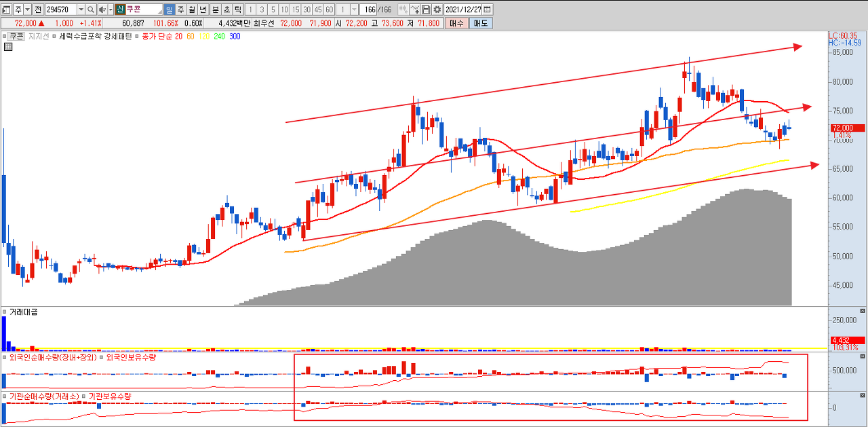The height and width of the screenshot is (427, 868).
Task: Open stock search magnifier icon
Action: click(x=91, y=10)
